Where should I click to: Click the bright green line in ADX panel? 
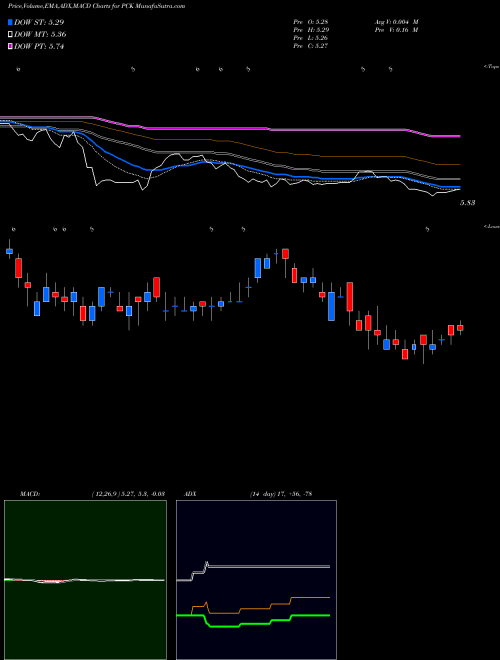click(x=253, y=621)
